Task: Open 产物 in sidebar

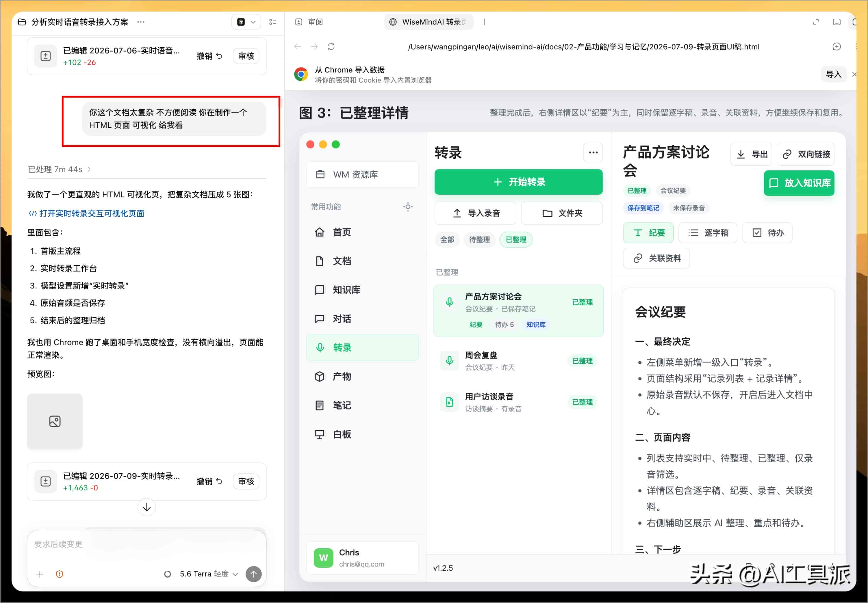Action: tap(362, 377)
